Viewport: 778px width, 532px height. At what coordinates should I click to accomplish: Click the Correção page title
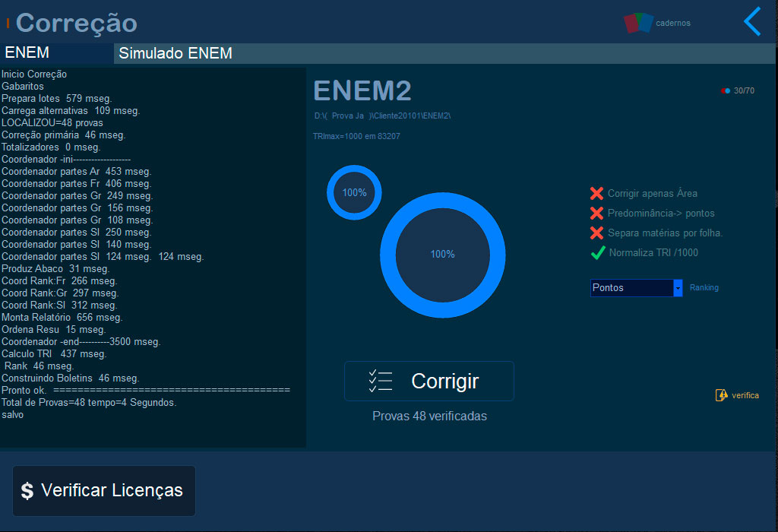(x=77, y=23)
